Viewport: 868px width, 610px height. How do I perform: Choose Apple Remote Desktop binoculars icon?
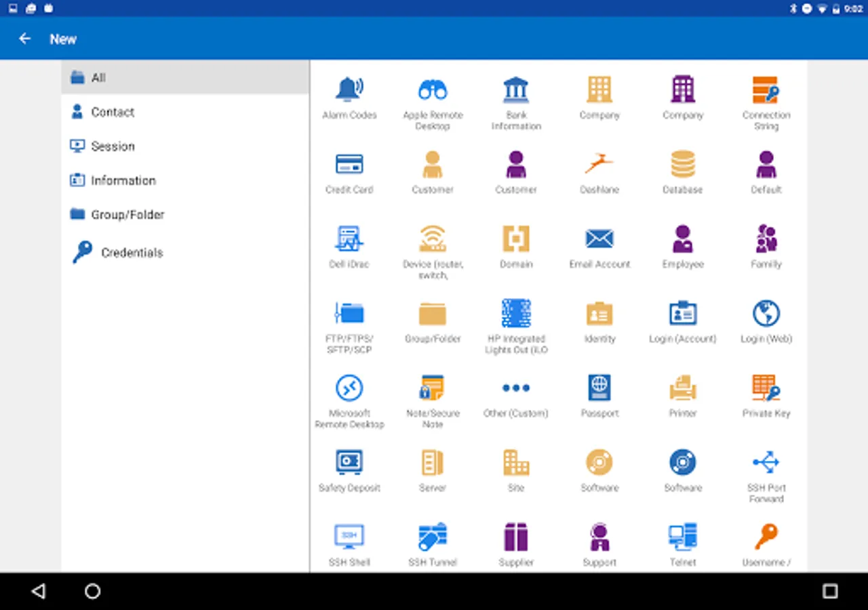433,89
